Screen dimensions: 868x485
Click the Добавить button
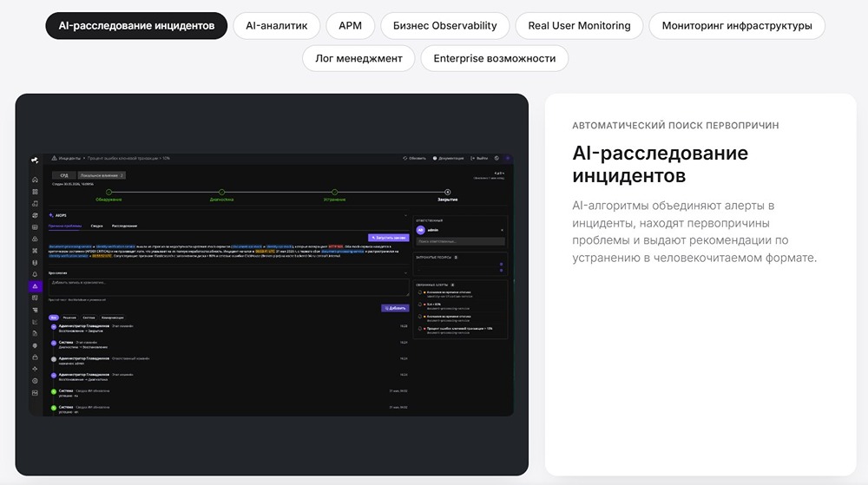click(x=395, y=308)
